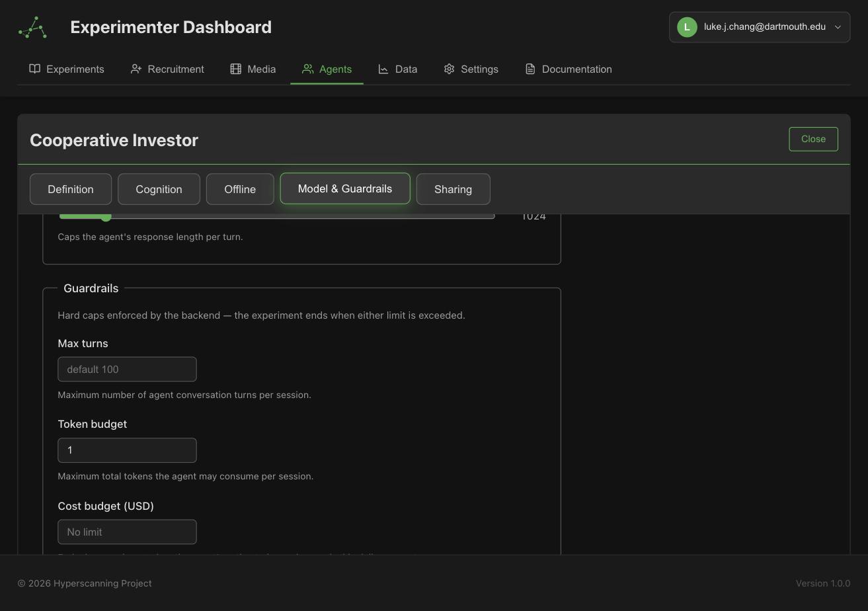868x611 pixels.
Task: Click the Cost budget (USD) field
Action: coord(127,532)
